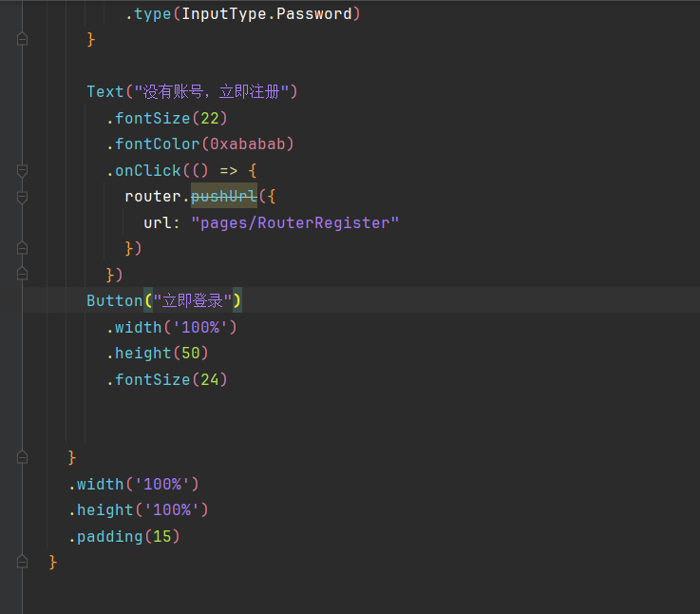
Task: Click the "立即登录" button label string
Action: tap(193, 300)
